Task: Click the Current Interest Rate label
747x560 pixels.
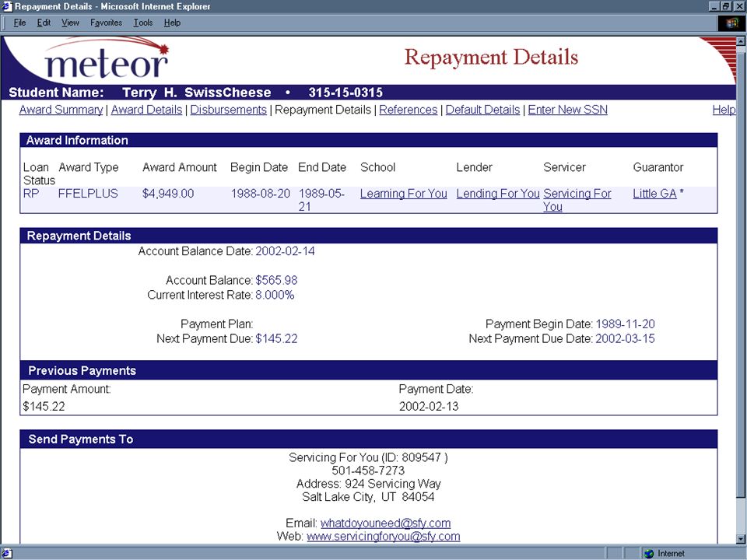Action: point(200,295)
